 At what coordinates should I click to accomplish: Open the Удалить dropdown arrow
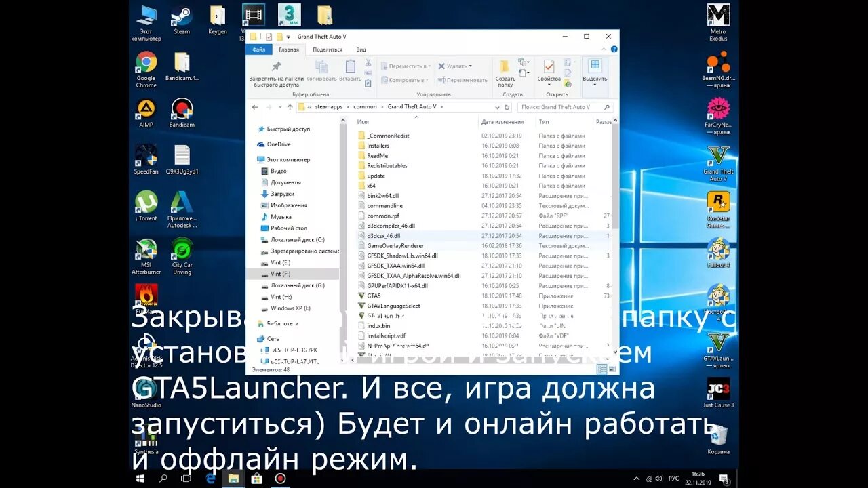coord(470,66)
